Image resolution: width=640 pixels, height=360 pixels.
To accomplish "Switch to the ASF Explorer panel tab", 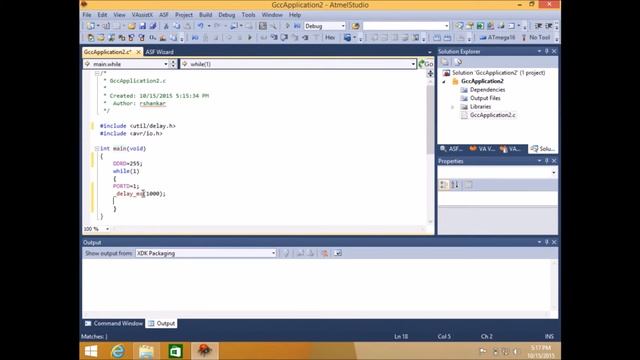I will 451,149.
